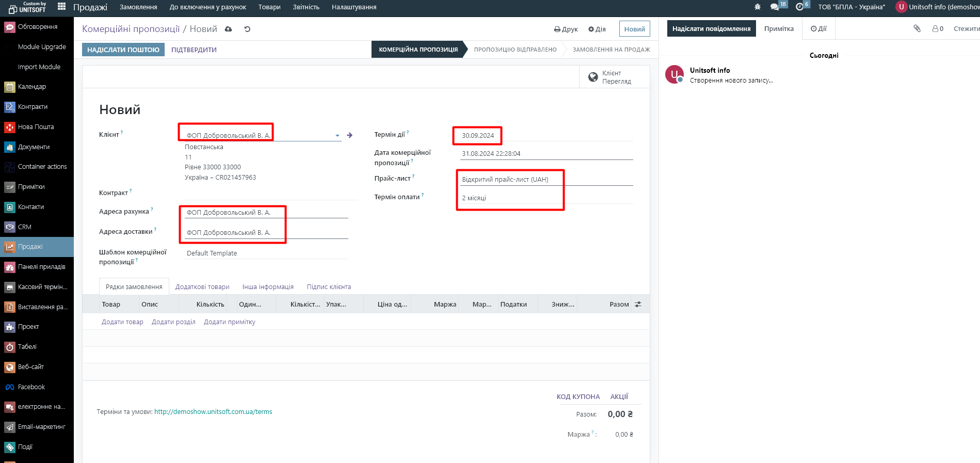
Task: Click the Додати товар link
Action: [x=122, y=322]
